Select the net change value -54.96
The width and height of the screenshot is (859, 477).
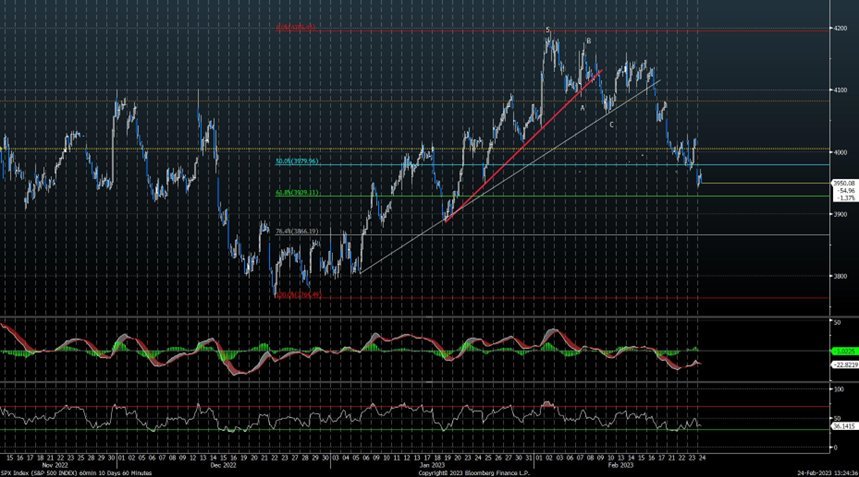(x=845, y=191)
